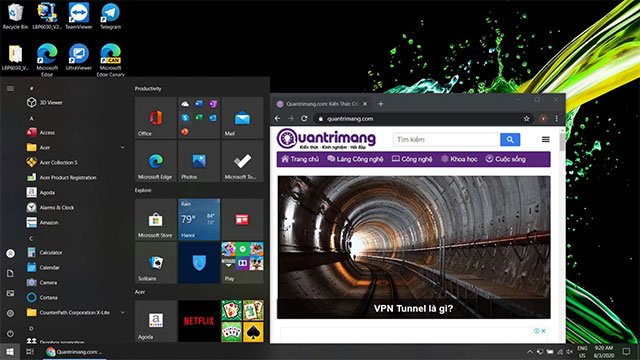
Task: Launch Telegram from the desktop
Action: pyautogui.click(x=110, y=16)
